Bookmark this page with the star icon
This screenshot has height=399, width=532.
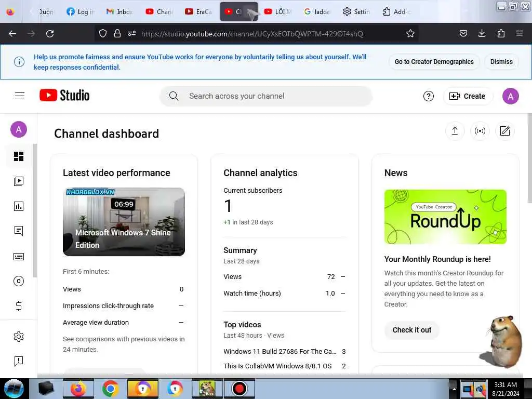(x=410, y=34)
